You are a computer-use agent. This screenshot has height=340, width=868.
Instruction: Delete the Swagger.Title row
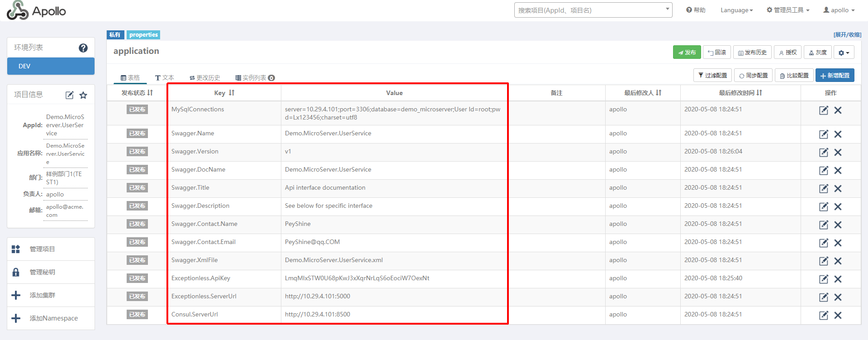(x=838, y=188)
